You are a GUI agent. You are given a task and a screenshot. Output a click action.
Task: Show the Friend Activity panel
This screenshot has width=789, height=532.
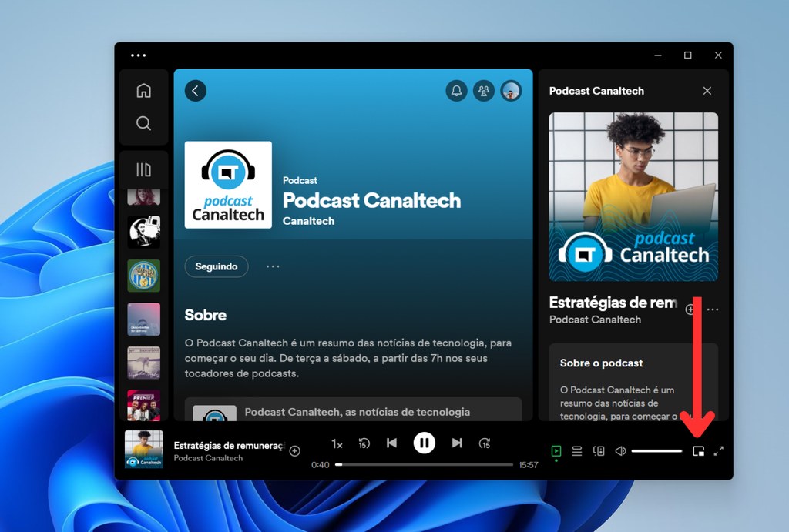483,90
